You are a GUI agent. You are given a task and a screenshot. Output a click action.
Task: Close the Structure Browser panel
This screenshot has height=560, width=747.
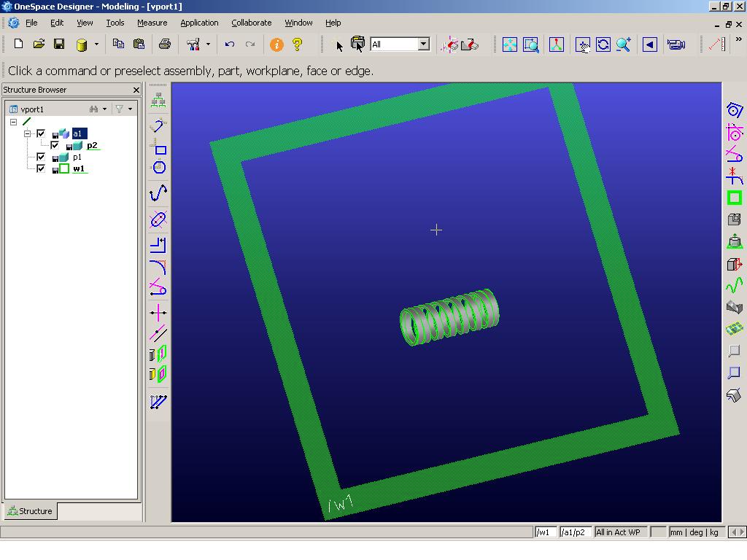pos(136,90)
